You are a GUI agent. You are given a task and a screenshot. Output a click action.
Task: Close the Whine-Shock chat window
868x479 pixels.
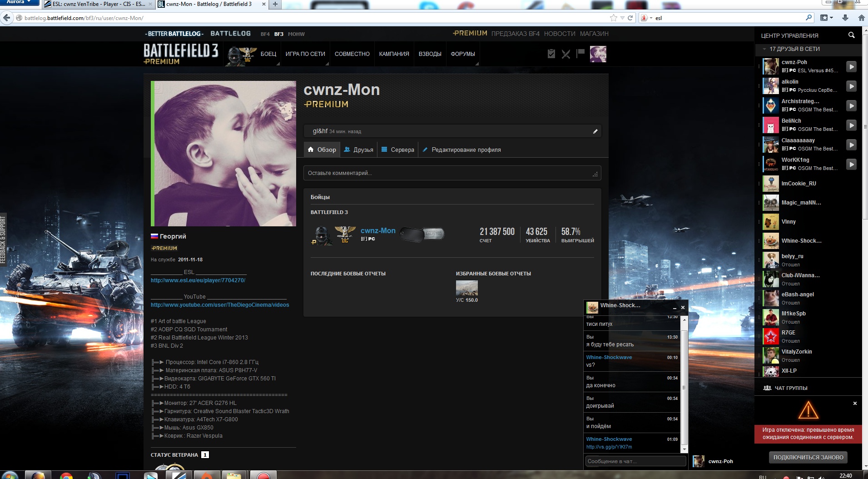point(683,308)
